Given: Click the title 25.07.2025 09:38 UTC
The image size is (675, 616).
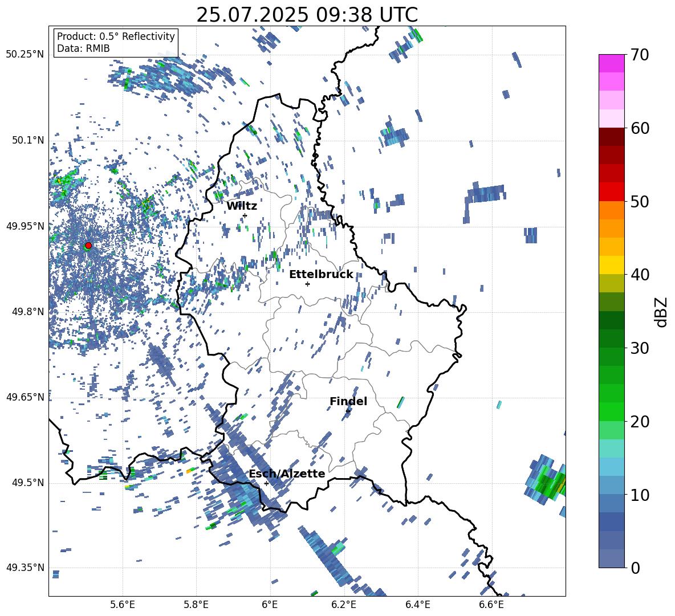Looking at the screenshot, I should 307,15.
